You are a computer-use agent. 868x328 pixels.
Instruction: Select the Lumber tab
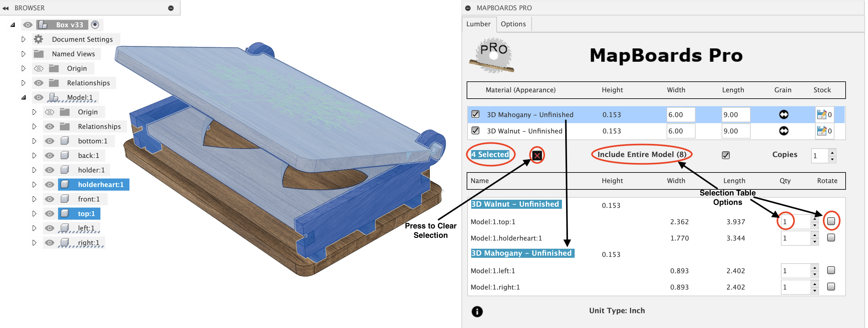tap(478, 24)
